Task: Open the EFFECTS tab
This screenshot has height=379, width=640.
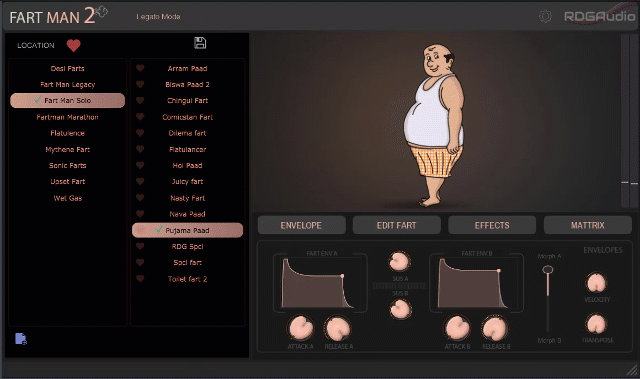Action: (492, 225)
